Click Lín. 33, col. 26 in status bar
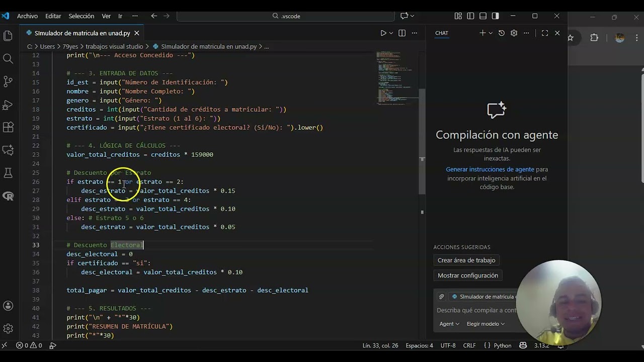This screenshot has height=362, width=644. [380, 345]
